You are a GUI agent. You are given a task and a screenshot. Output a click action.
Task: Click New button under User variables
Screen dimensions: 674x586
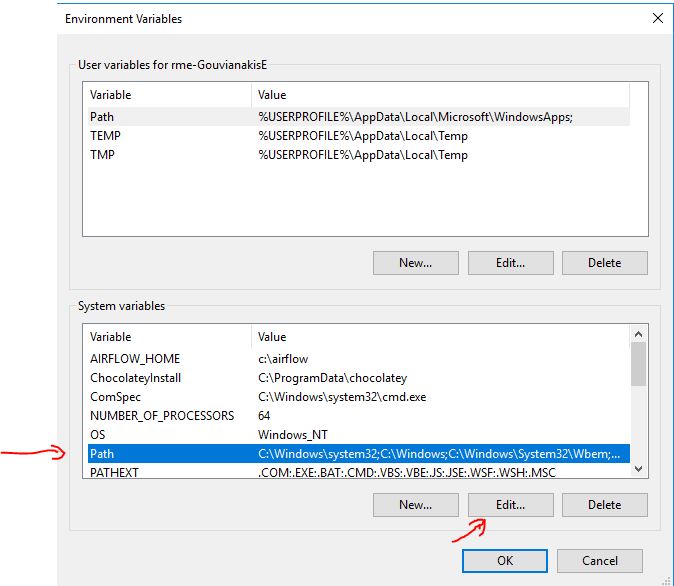415,263
